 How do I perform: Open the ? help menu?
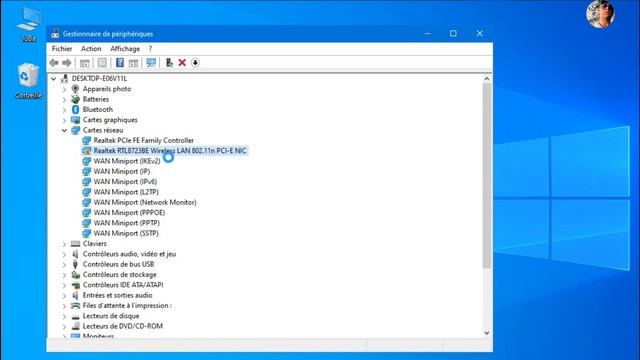[150, 49]
